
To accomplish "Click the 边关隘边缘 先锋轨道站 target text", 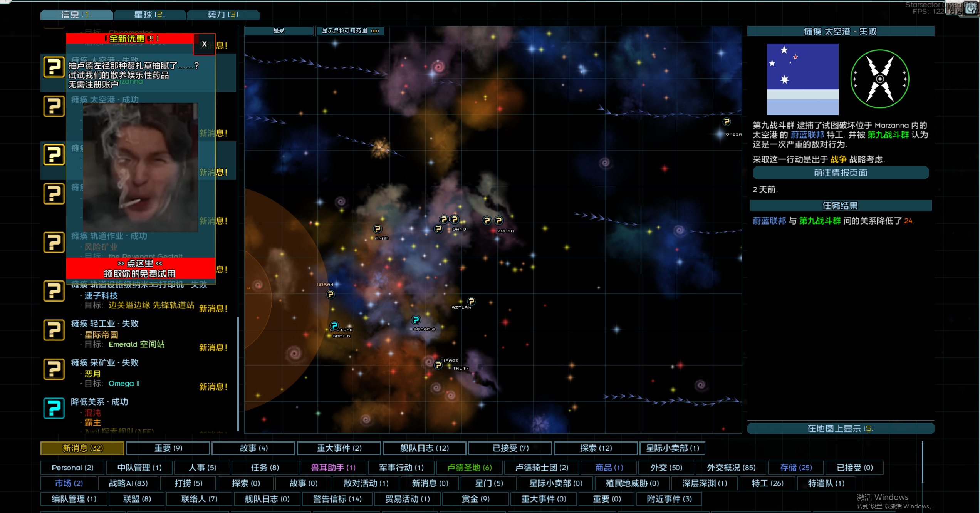I will click(x=151, y=305).
